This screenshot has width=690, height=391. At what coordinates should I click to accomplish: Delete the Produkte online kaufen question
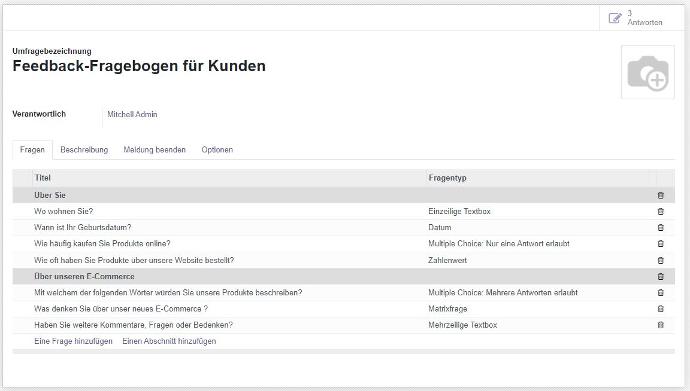point(661,244)
